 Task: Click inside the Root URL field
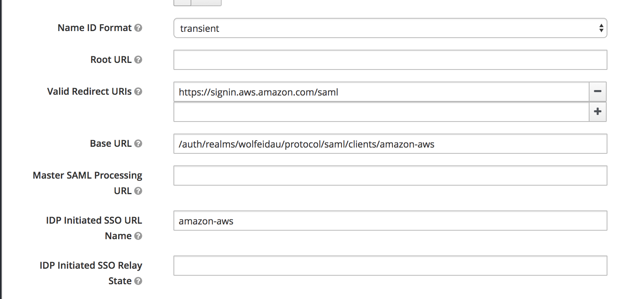tap(390, 60)
